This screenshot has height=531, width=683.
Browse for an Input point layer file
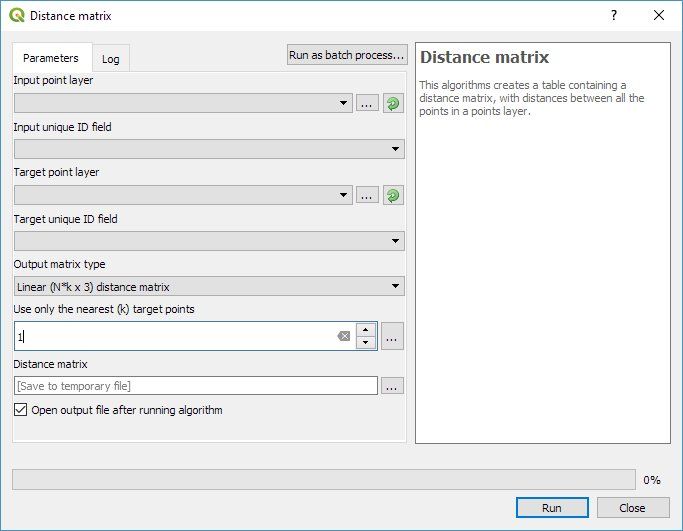367,103
